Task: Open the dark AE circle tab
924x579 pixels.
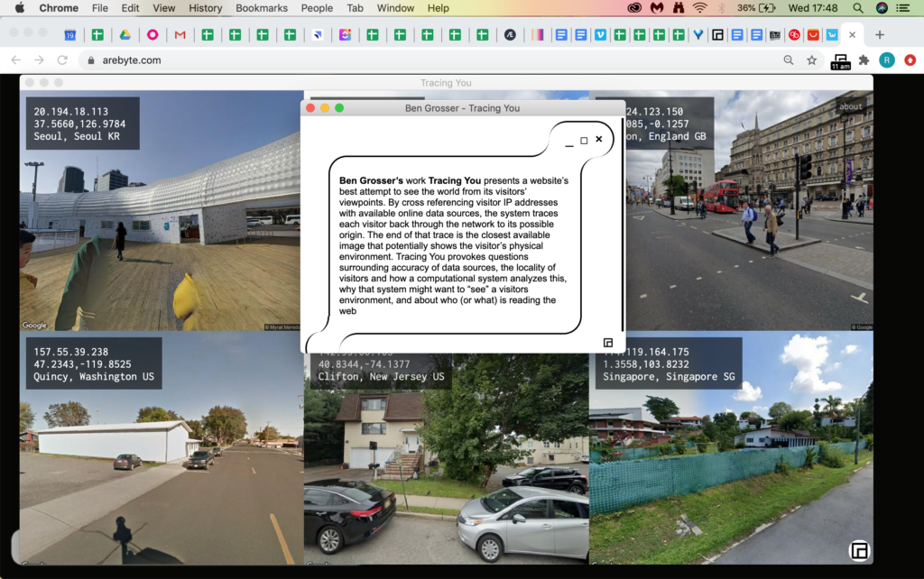Action: 511,35
